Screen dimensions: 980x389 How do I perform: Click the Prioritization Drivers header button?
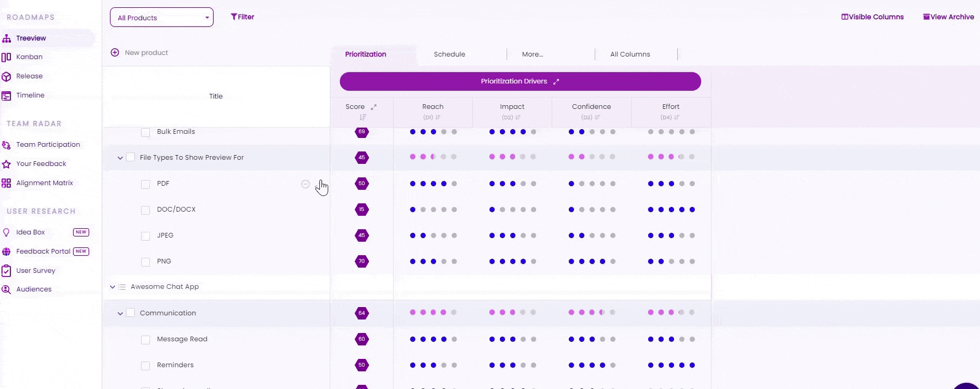click(x=520, y=81)
